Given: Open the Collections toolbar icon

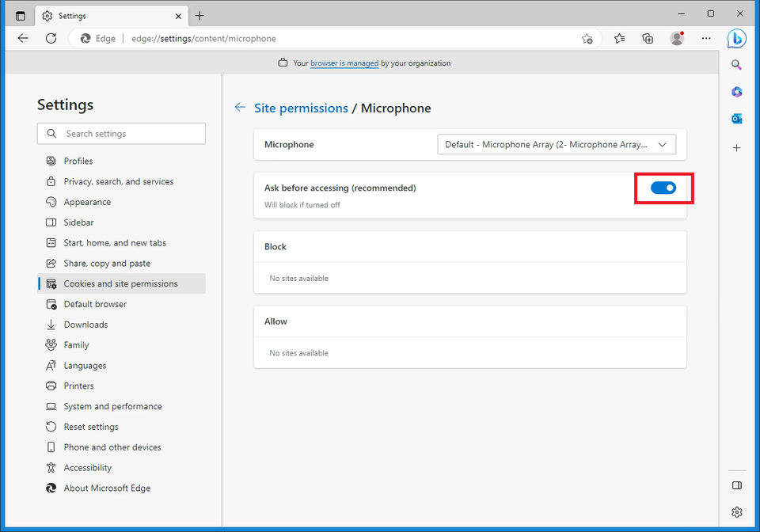Looking at the screenshot, I should point(648,38).
